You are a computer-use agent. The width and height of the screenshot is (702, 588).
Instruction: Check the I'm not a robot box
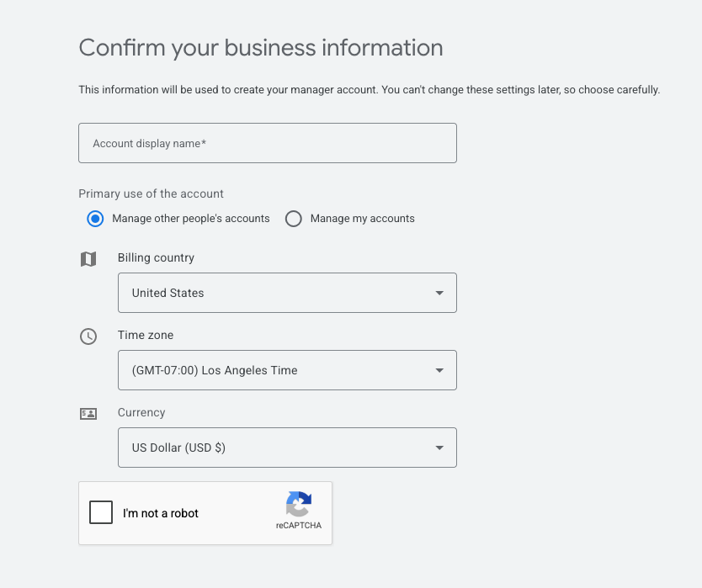(x=101, y=512)
